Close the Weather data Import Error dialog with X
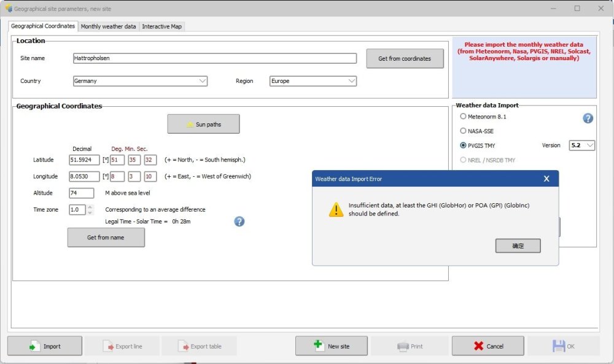Image resolution: width=614 pixels, height=364 pixels. 546,179
